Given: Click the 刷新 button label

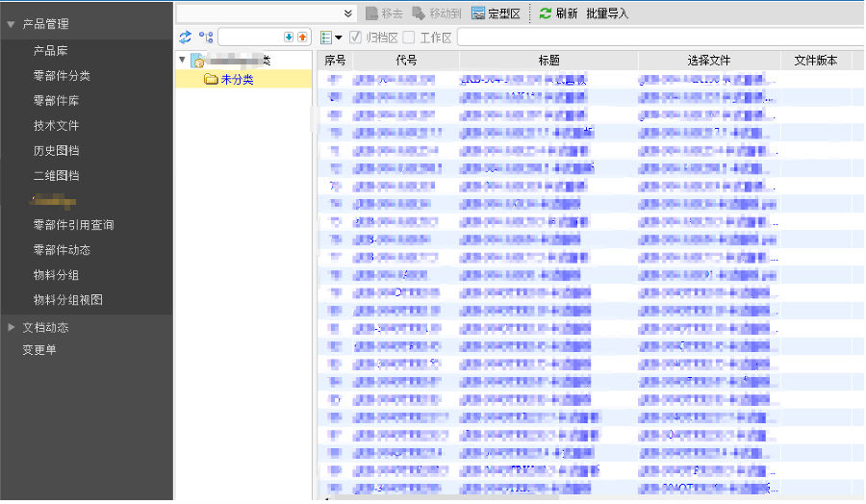Looking at the screenshot, I should click(566, 13).
